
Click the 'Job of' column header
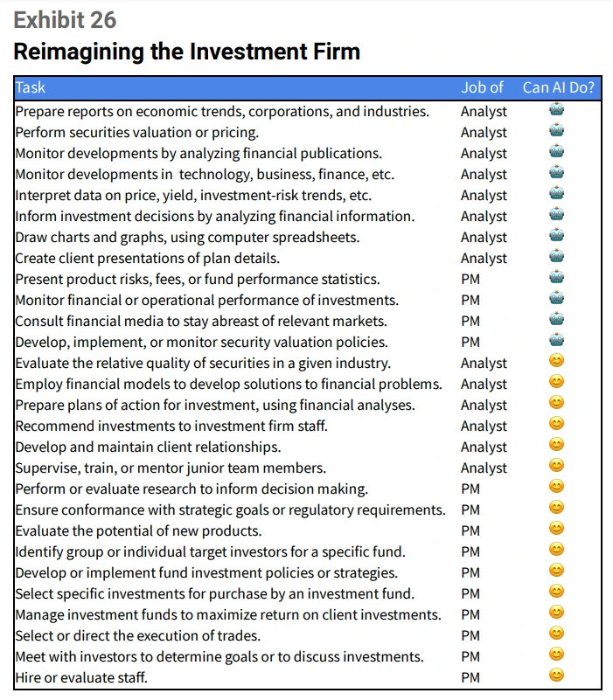pos(482,87)
